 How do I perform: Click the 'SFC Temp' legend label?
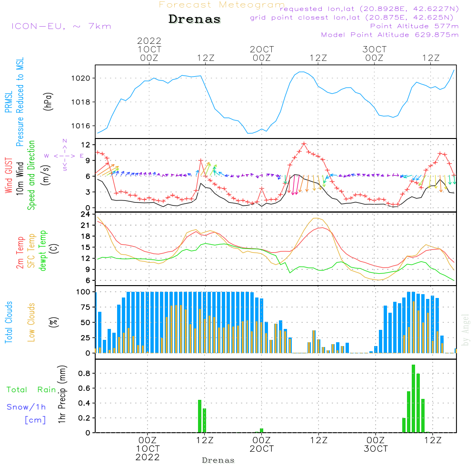click(31, 251)
